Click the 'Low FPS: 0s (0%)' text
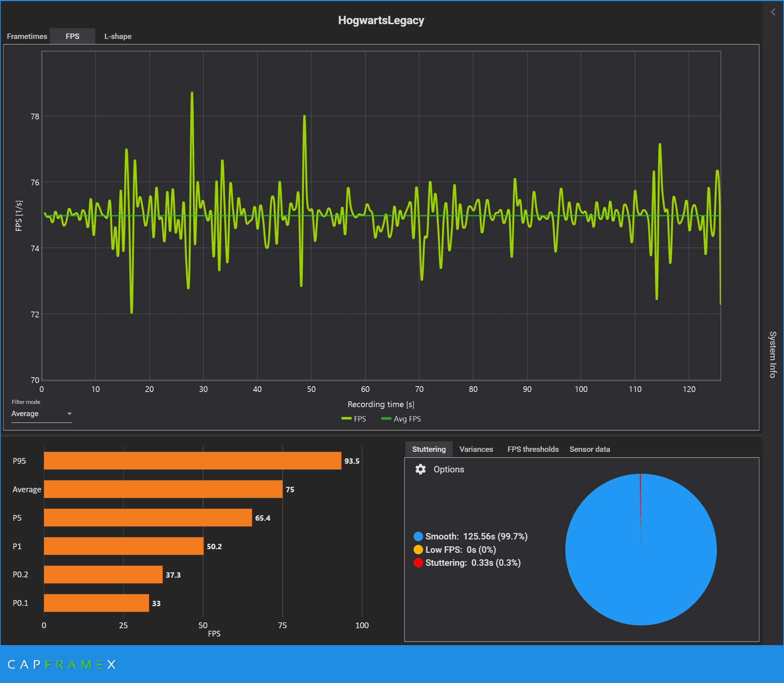Image resolution: width=784 pixels, height=683 pixels. (x=461, y=550)
